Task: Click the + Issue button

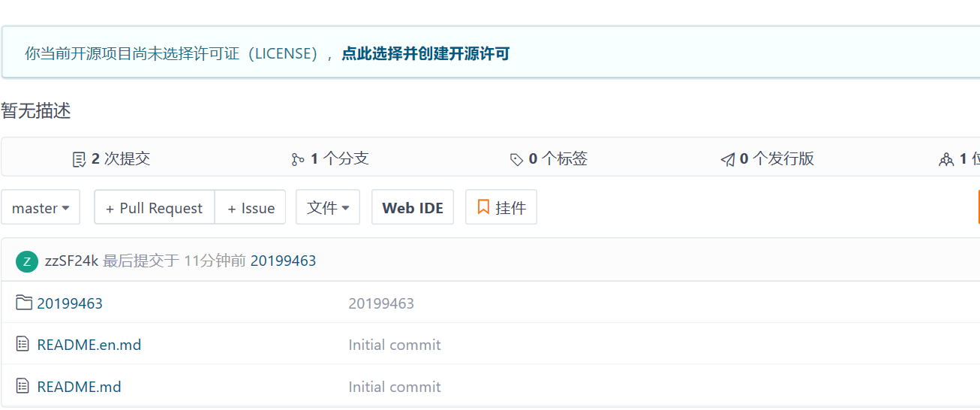Action: pyautogui.click(x=251, y=208)
